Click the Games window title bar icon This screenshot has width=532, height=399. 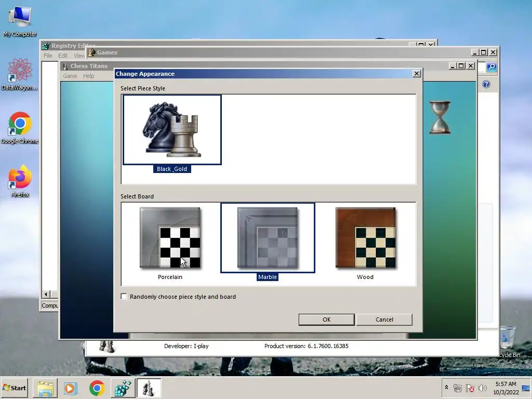click(91, 52)
